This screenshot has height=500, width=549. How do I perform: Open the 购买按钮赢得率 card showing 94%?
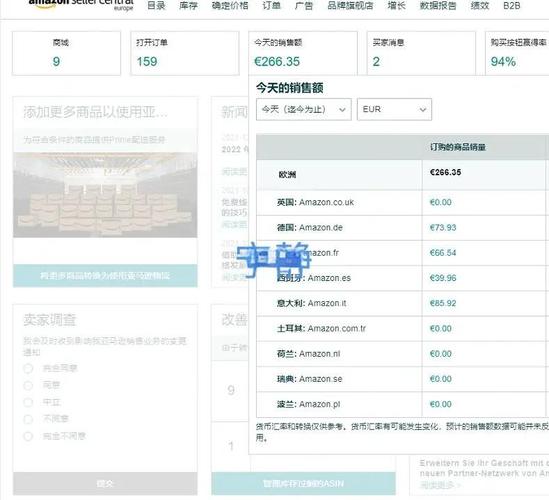click(517, 53)
